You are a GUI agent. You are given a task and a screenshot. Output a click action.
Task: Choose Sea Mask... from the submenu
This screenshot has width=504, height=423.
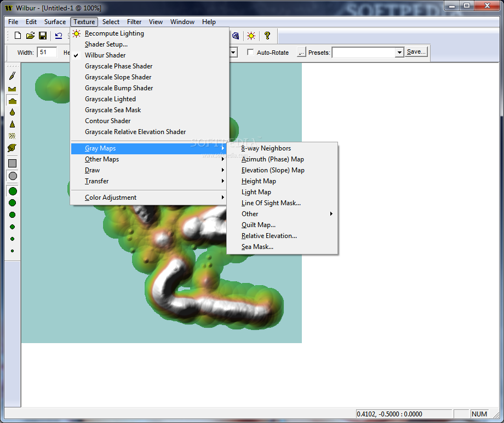pos(282,247)
